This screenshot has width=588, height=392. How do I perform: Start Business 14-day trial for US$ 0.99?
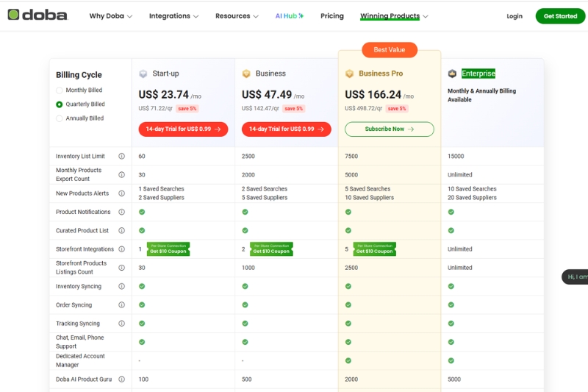(286, 129)
